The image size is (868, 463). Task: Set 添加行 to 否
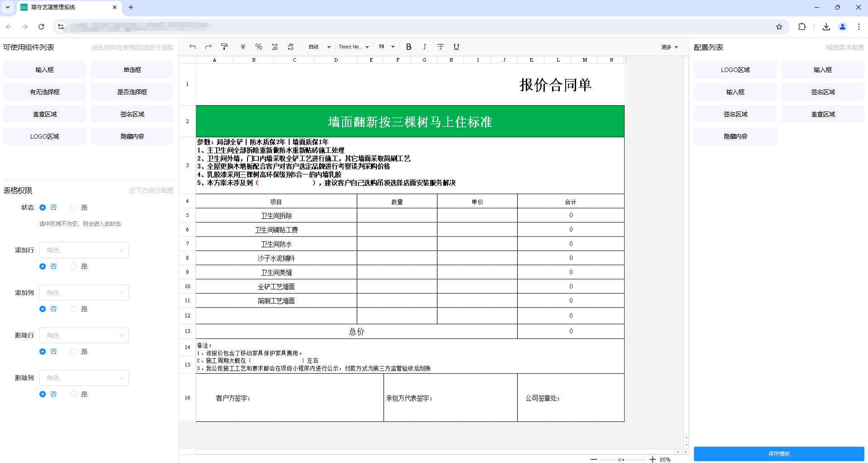pos(43,266)
